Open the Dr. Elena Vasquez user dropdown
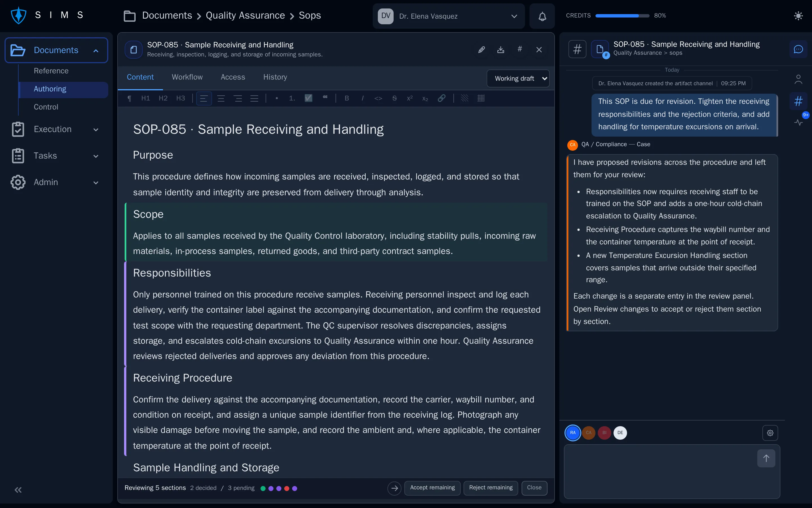This screenshot has height=508, width=812. click(x=449, y=16)
